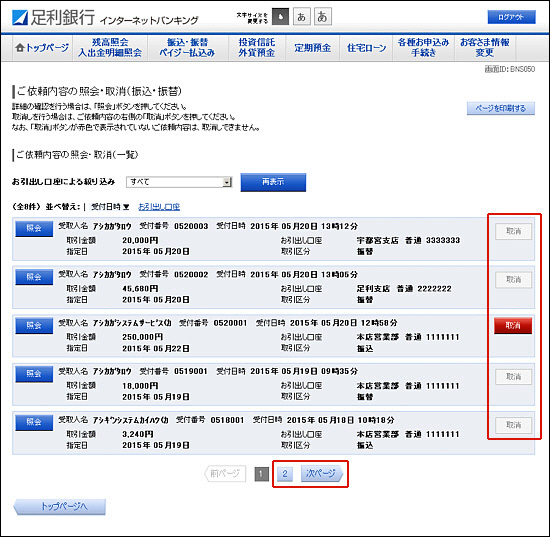
Task: Click 照会 for receipt 0519001
Action: 34,374
